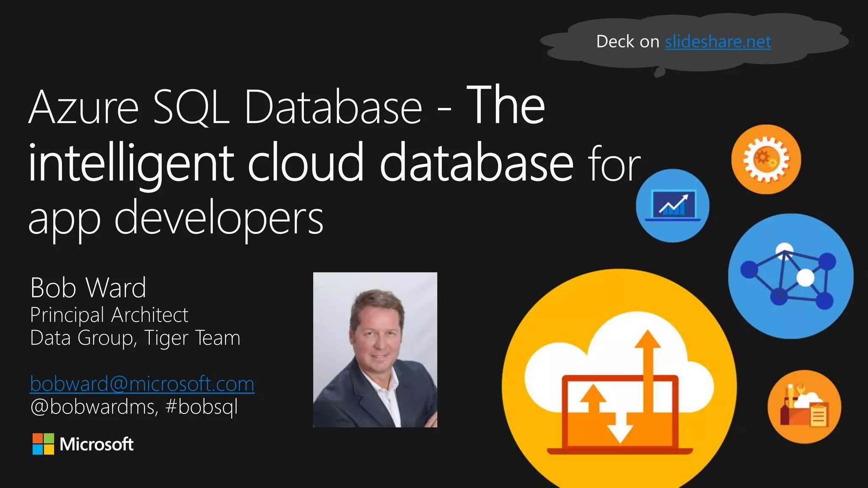Click the app developers subtitle text
The width and height of the screenshot is (868, 488).
[175, 219]
